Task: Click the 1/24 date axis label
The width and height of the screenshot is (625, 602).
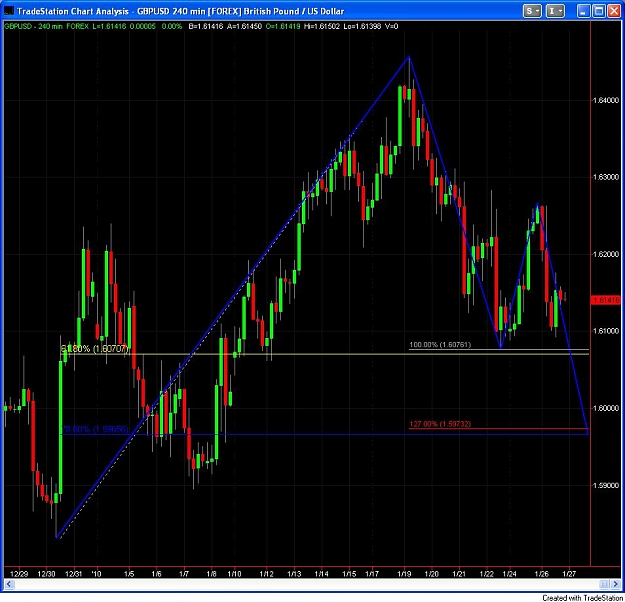Action: tap(509, 574)
